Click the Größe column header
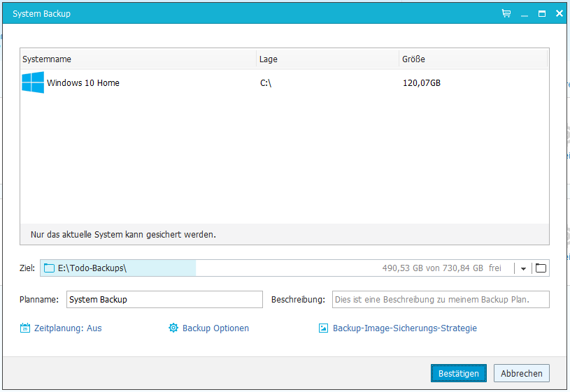 (x=473, y=59)
